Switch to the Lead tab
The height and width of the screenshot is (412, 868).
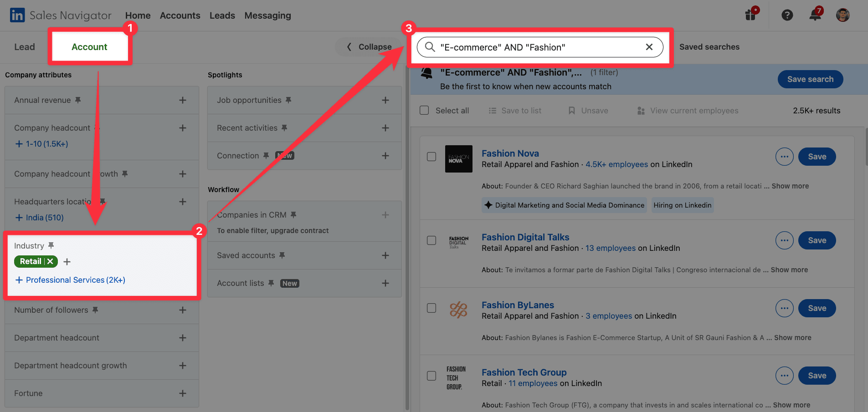click(x=25, y=47)
